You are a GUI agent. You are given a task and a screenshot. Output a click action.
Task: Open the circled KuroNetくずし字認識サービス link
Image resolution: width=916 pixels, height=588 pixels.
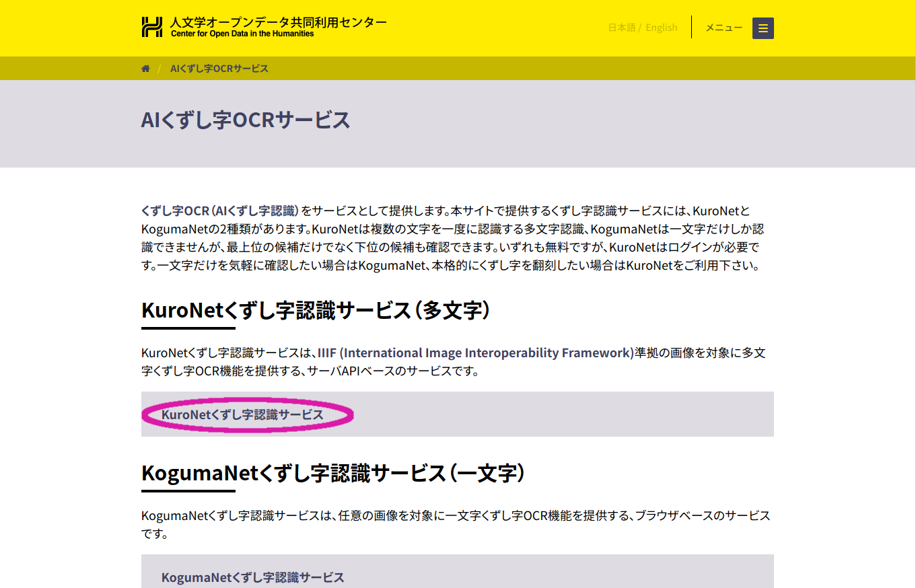point(242,415)
